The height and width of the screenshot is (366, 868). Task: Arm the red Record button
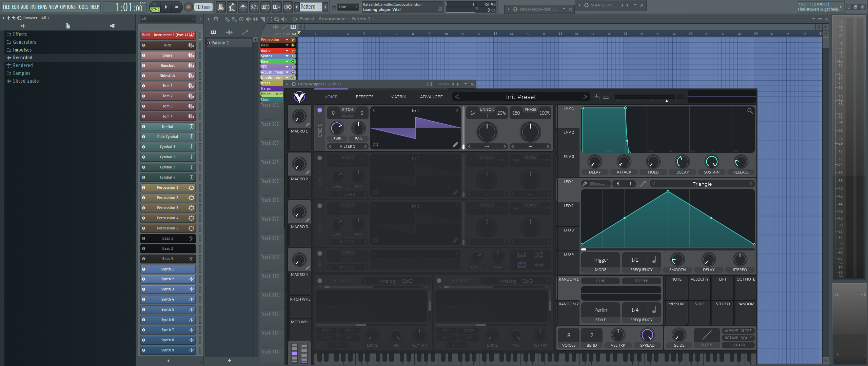click(188, 7)
